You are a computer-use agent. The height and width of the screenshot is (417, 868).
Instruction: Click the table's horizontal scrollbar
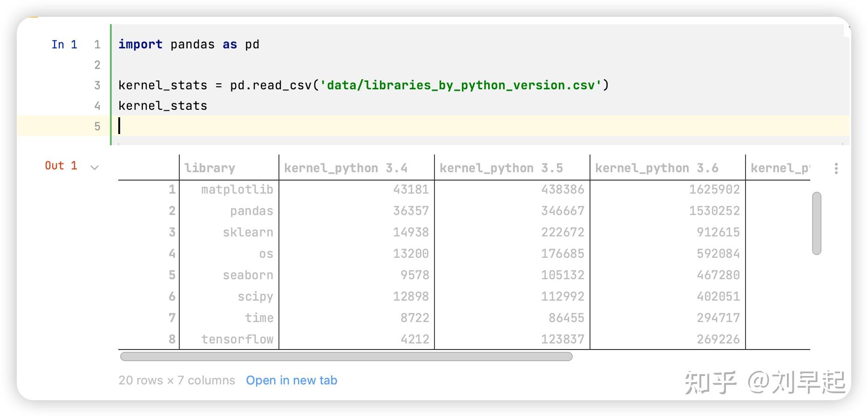tap(346, 356)
